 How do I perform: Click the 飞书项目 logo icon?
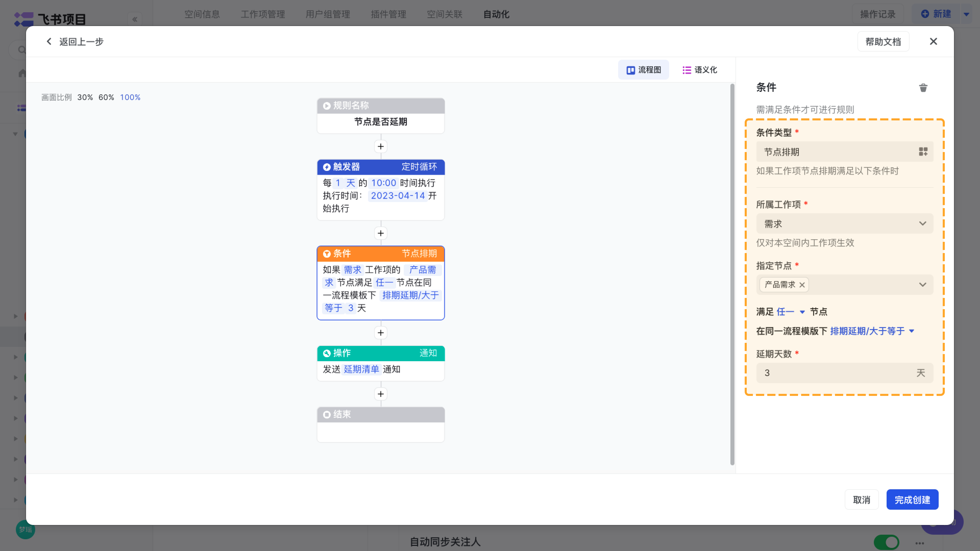pyautogui.click(x=23, y=19)
